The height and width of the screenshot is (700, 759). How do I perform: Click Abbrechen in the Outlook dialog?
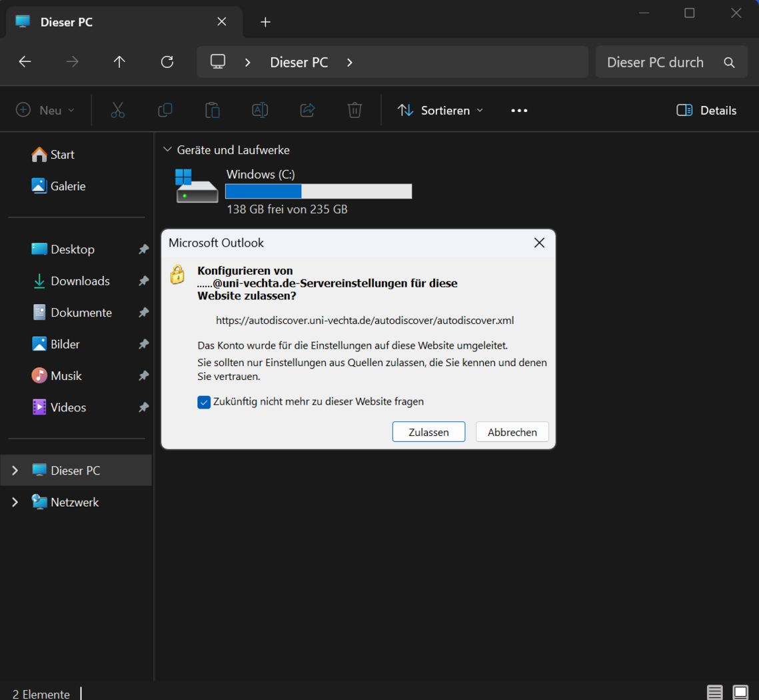(x=512, y=432)
